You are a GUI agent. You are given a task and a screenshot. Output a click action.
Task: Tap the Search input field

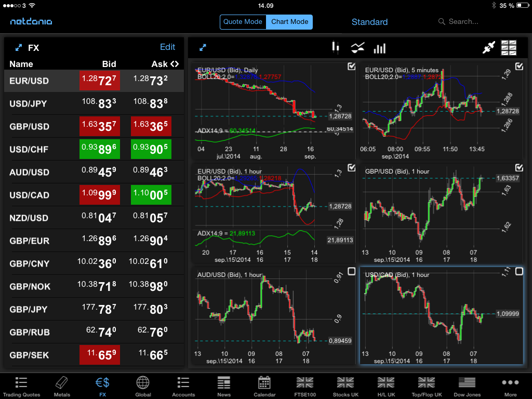(468, 22)
